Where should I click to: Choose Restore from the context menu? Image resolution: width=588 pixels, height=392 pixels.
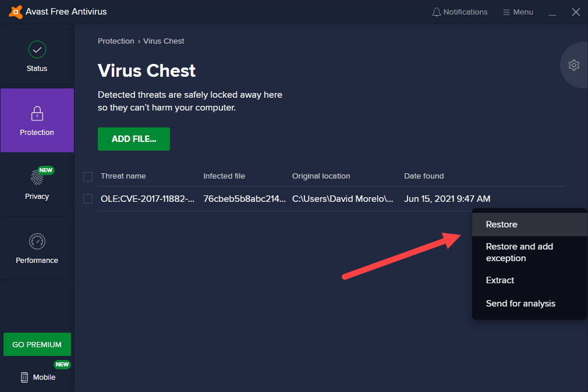tap(530, 224)
